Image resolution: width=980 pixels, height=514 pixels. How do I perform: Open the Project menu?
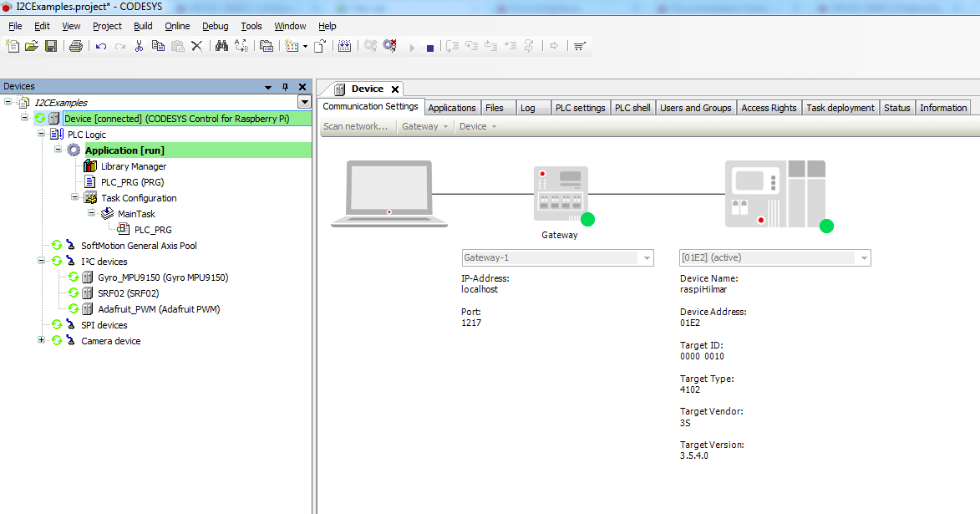tap(107, 26)
